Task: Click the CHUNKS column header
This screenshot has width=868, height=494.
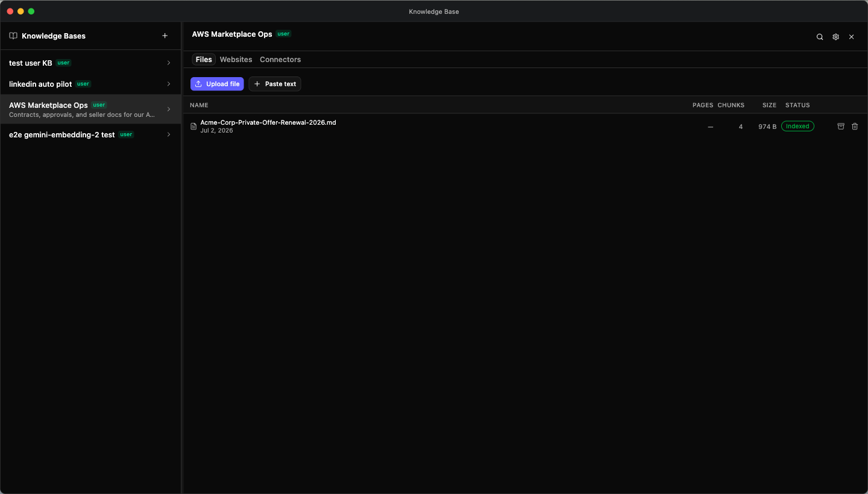Action: [731, 105]
